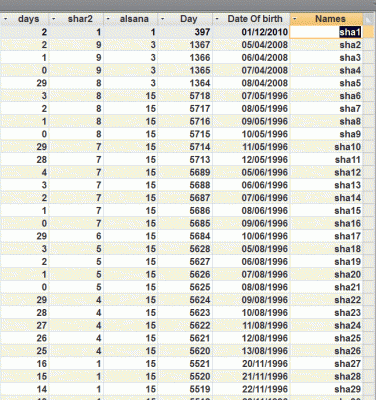Select the sha15 name cell
This screenshot has width=376, height=400.
(x=326, y=210)
